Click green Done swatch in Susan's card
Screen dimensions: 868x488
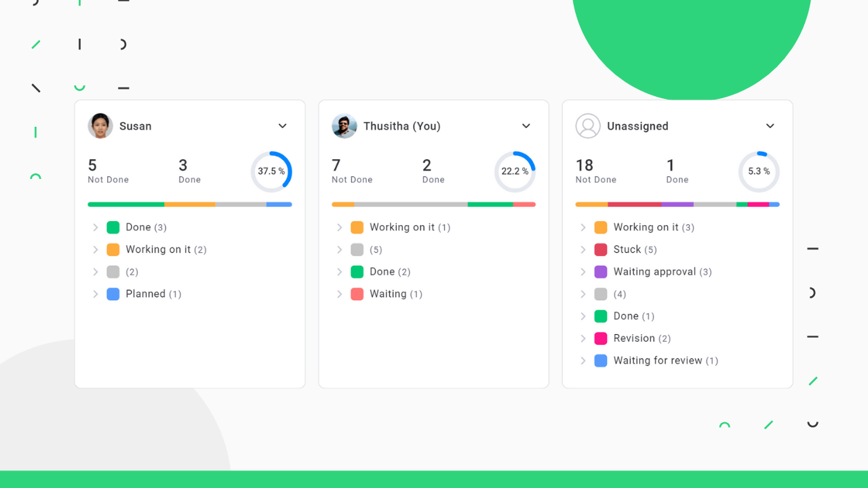click(113, 228)
